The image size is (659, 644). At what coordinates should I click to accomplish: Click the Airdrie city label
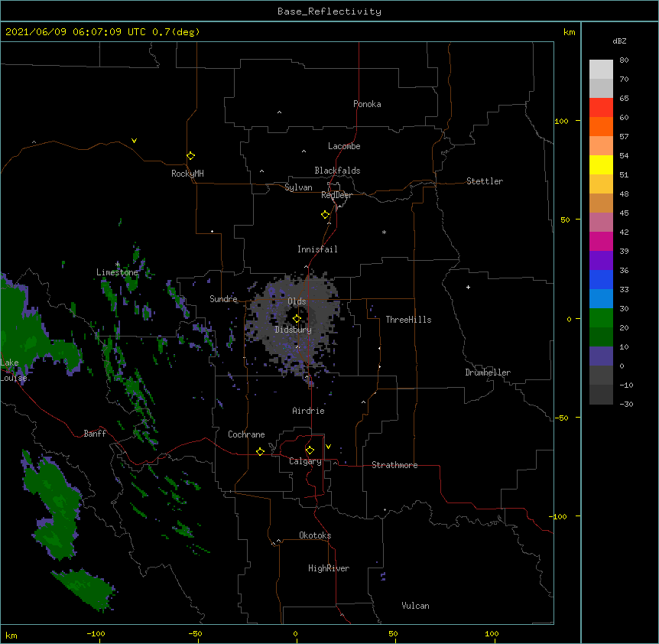(308, 411)
